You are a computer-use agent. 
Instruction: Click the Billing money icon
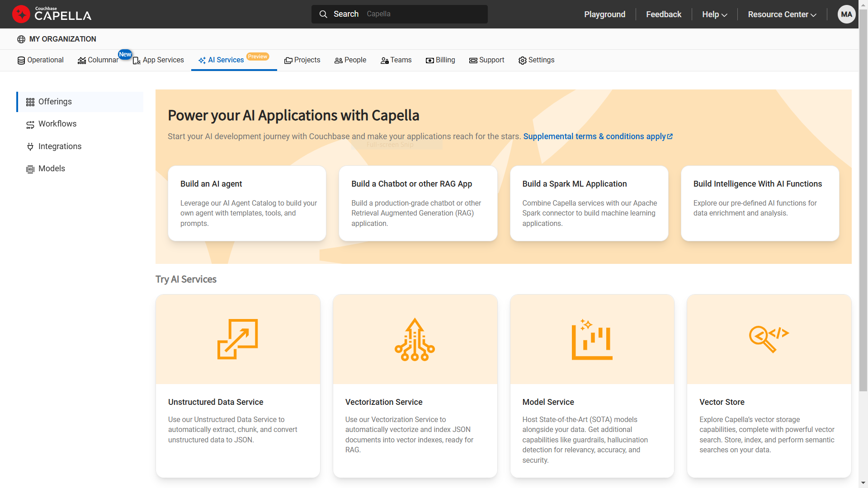[430, 61]
